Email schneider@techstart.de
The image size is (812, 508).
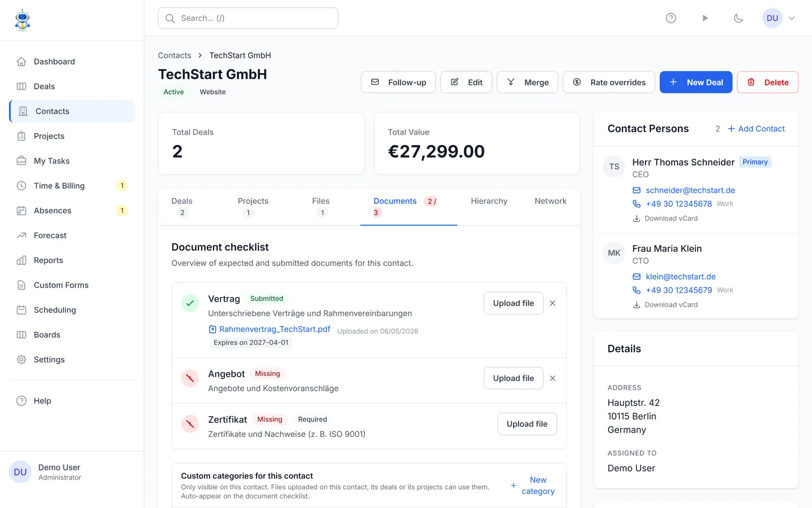[690, 190]
